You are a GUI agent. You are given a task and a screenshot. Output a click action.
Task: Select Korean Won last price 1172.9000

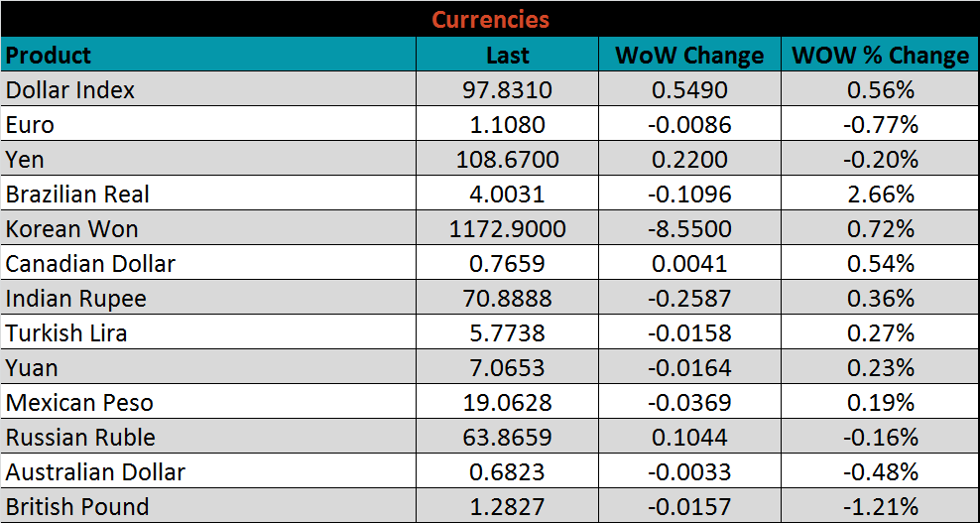(507, 229)
